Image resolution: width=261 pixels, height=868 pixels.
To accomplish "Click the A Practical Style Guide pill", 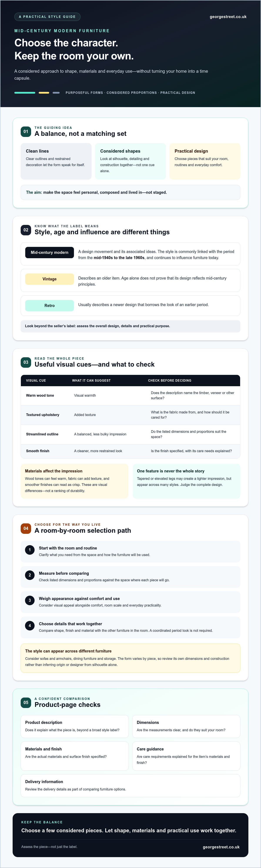I will 47,17.
